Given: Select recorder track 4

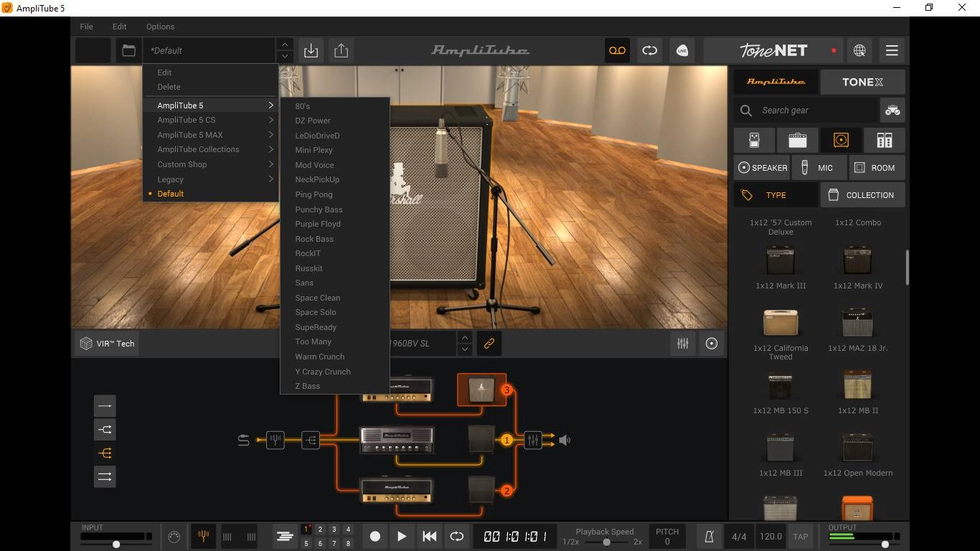Looking at the screenshot, I should tap(348, 529).
